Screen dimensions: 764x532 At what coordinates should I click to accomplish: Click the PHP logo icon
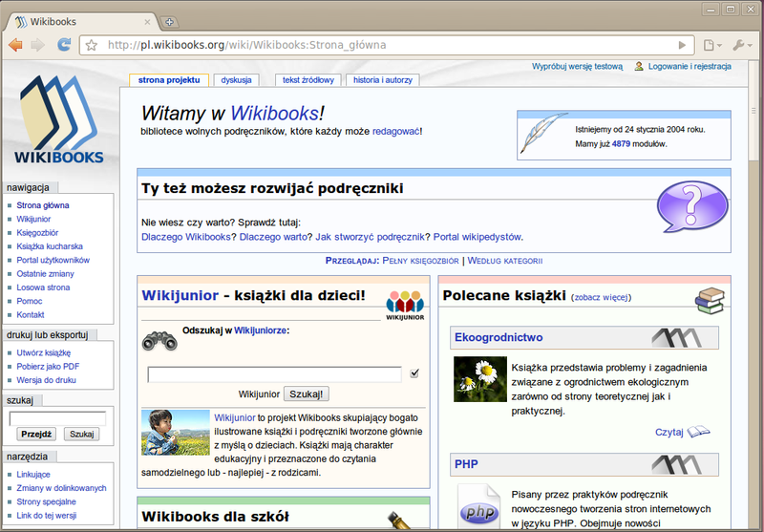point(479,509)
